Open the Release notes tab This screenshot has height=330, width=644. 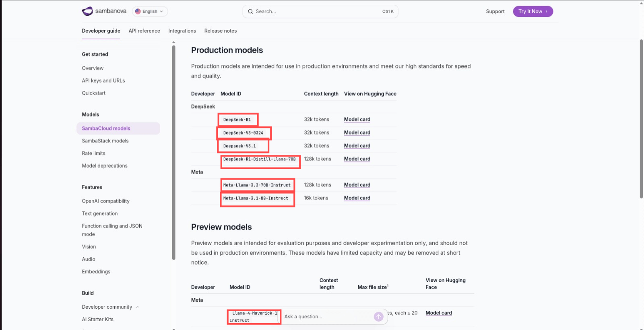click(x=221, y=31)
